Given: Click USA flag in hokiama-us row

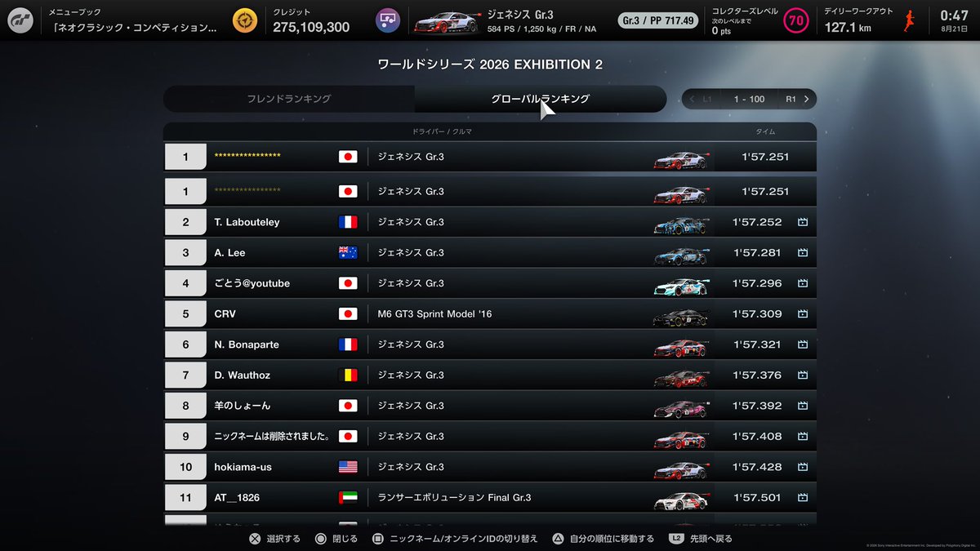Looking at the screenshot, I should coord(348,467).
